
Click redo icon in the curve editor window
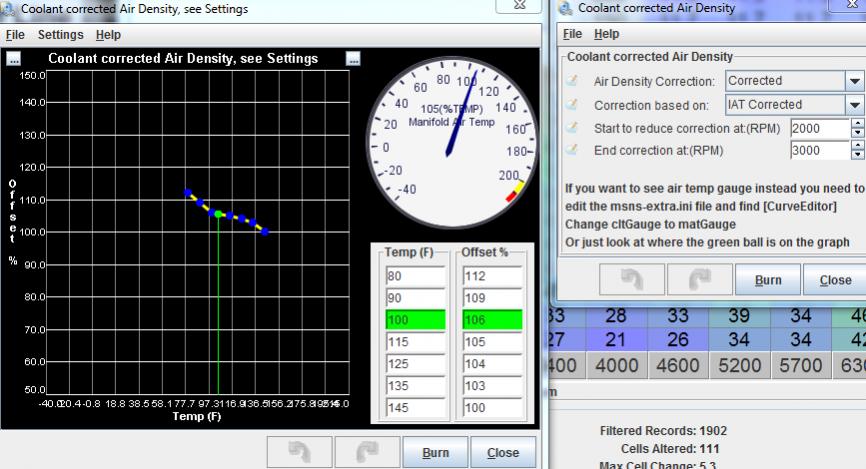click(365, 452)
